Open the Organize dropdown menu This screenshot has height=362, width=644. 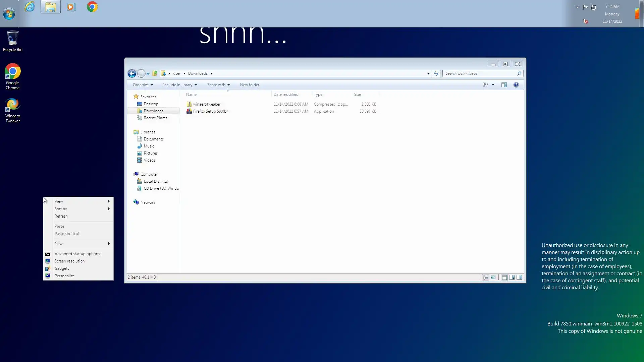143,85
